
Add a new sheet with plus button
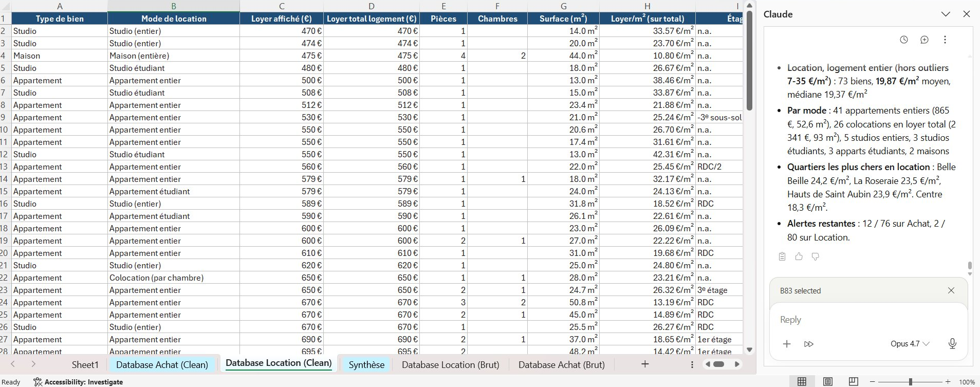pos(645,364)
